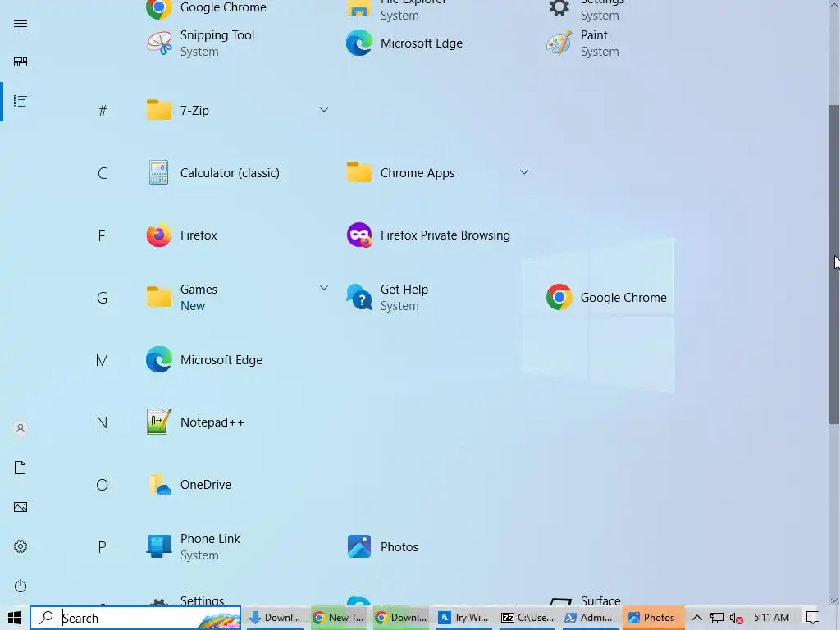840x630 pixels.
Task: Click the N section letter header
Action: click(x=102, y=422)
